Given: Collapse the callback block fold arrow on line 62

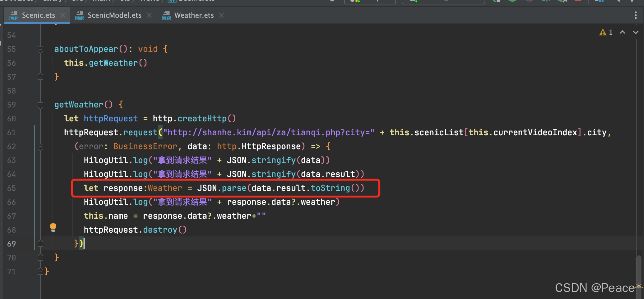Looking at the screenshot, I should pyautogui.click(x=40, y=146).
